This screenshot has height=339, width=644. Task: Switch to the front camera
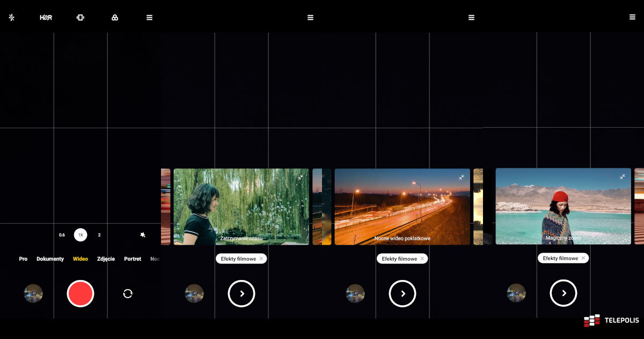coord(127,293)
